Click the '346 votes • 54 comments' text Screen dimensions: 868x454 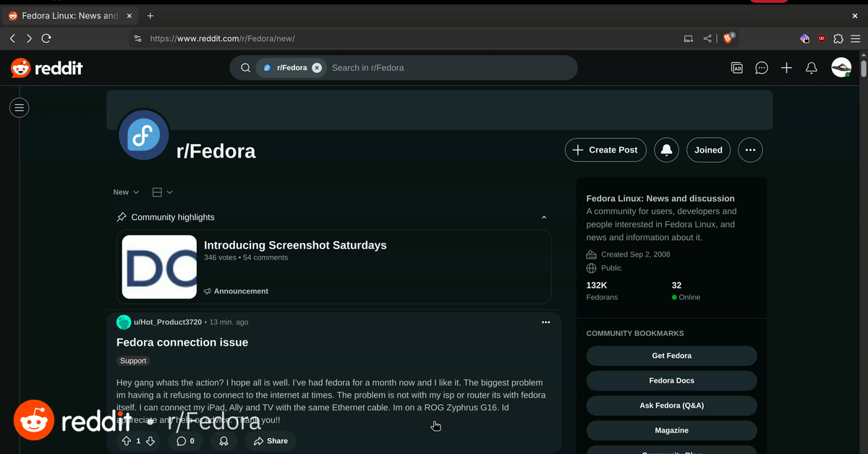coord(246,257)
